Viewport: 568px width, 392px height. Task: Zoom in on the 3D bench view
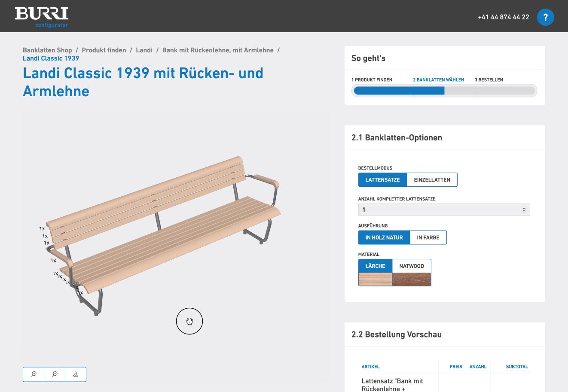coord(34,374)
